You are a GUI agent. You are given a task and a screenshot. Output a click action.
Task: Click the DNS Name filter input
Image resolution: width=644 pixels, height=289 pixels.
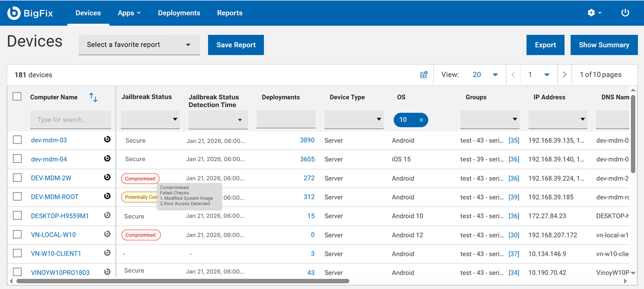[x=612, y=119]
